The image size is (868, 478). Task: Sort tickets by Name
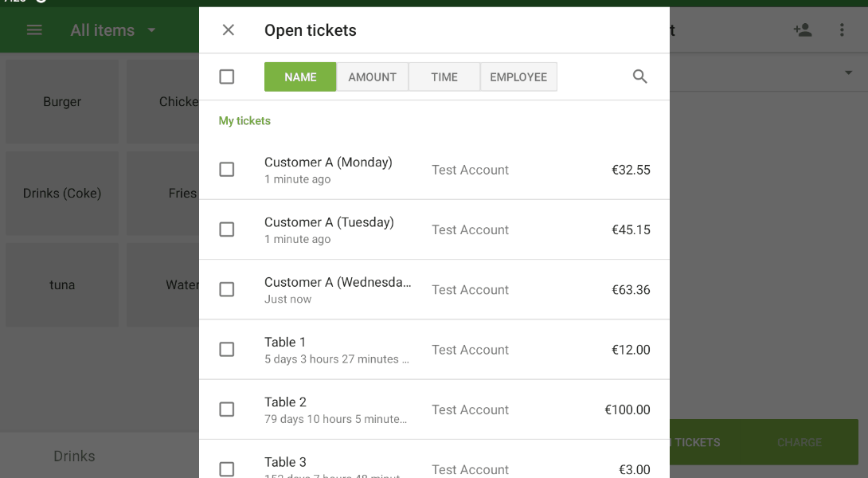pyautogui.click(x=300, y=77)
